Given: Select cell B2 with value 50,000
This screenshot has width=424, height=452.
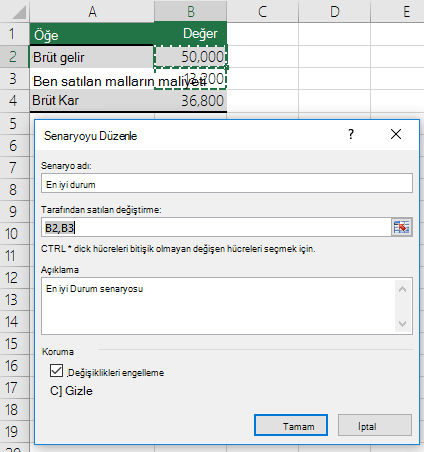Looking at the screenshot, I should [191, 57].
